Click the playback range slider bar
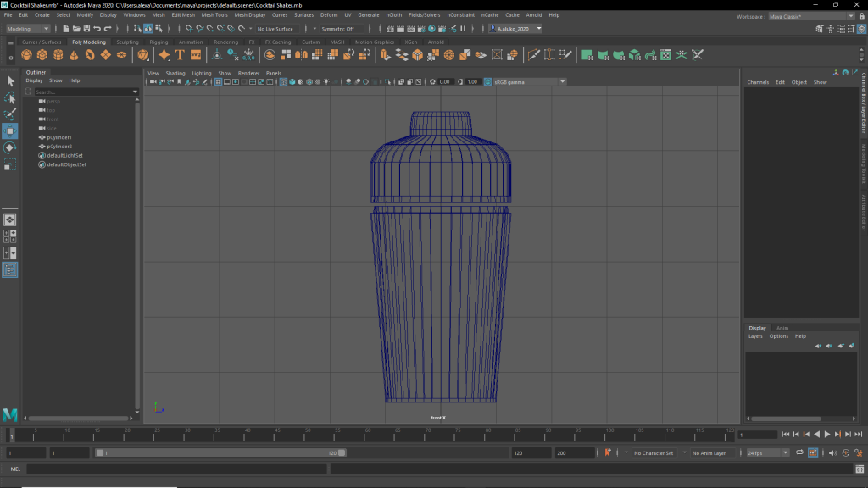The height and width of the screenshot is (488, 868). click(220, 453)
